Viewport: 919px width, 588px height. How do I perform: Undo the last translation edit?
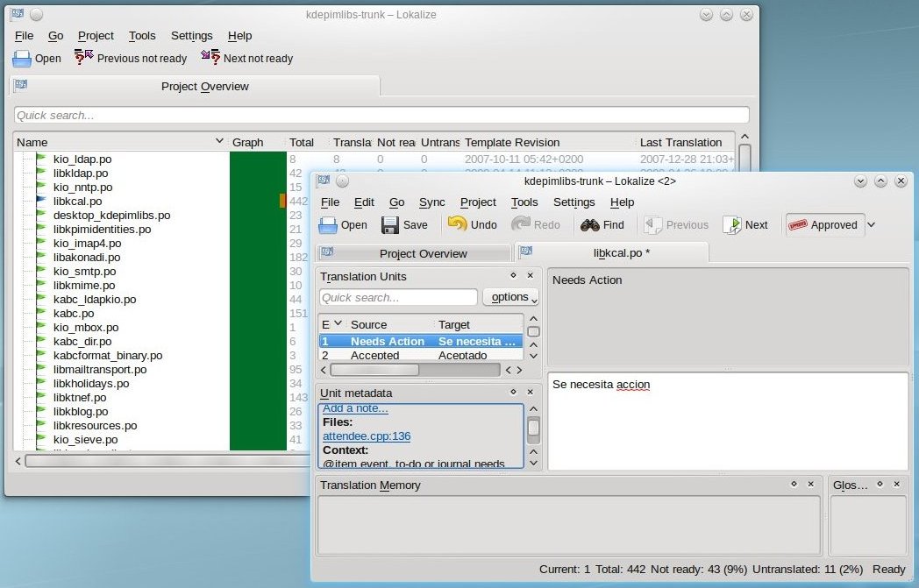point(472,225)
